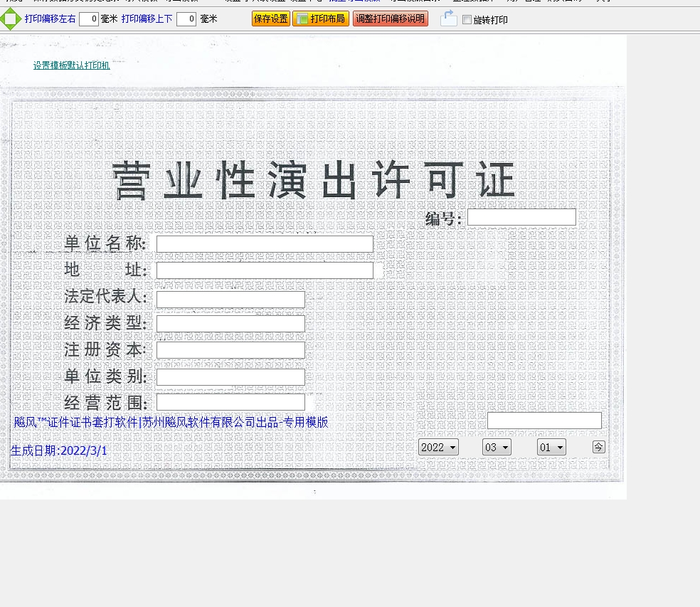Click the 保存设置 button
The width and height of the screenshot is (700, 607).
(271, 19)
